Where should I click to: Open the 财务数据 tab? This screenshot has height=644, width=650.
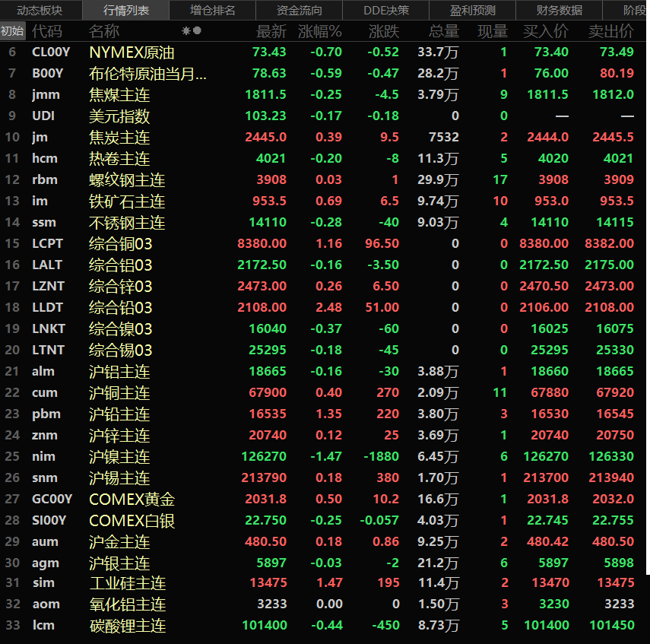[560, 11]
